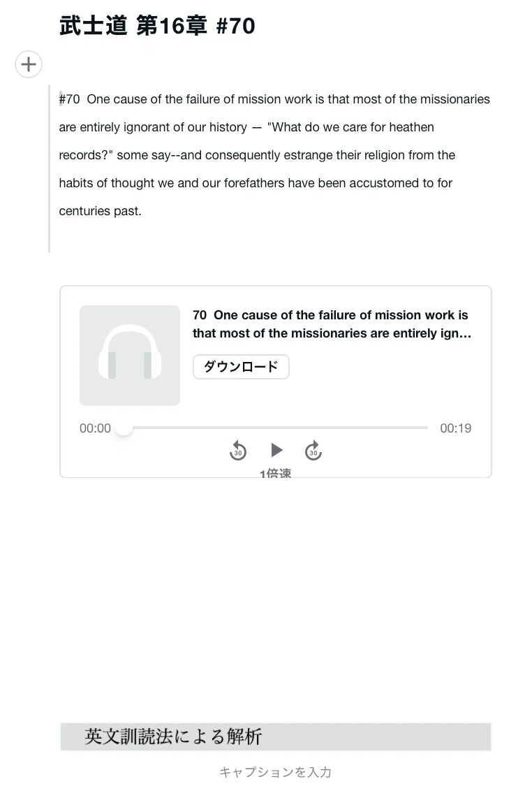Select the 英文訓読法による解析 image block
532x798 pixels.
275,737
